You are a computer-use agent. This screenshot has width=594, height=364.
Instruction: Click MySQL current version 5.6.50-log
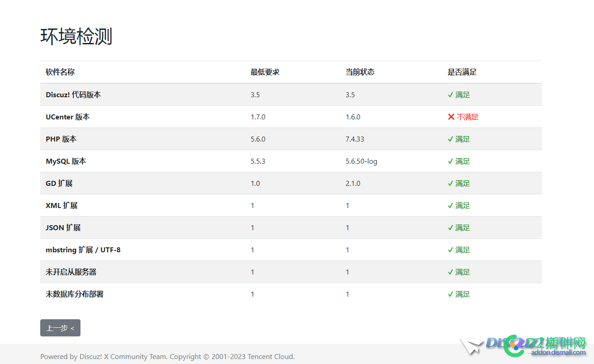coord(362,161)
